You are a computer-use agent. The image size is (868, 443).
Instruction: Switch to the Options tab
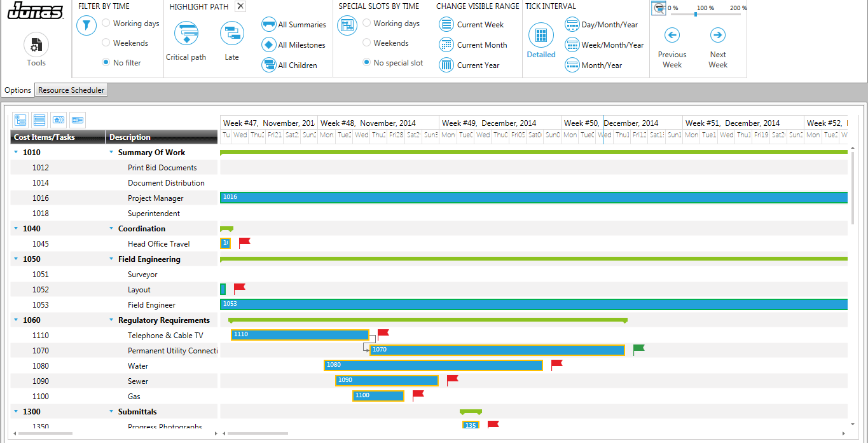pyautogui.click(x=17, y=90)
